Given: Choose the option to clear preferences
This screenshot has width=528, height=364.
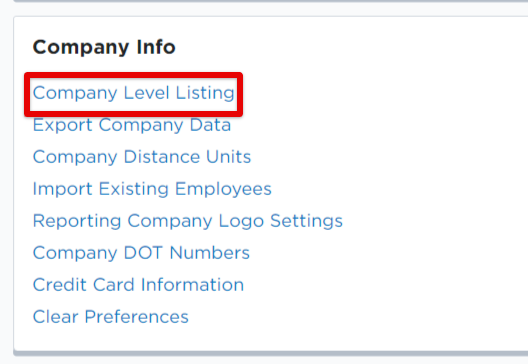Looking at the screenshot, I should point(110,317).
